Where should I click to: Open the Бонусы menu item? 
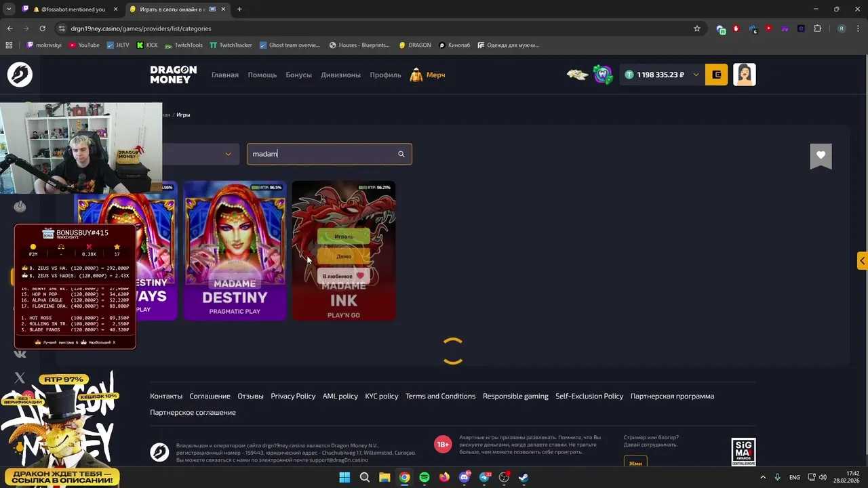pyautogui.click(x=299, y=75)
